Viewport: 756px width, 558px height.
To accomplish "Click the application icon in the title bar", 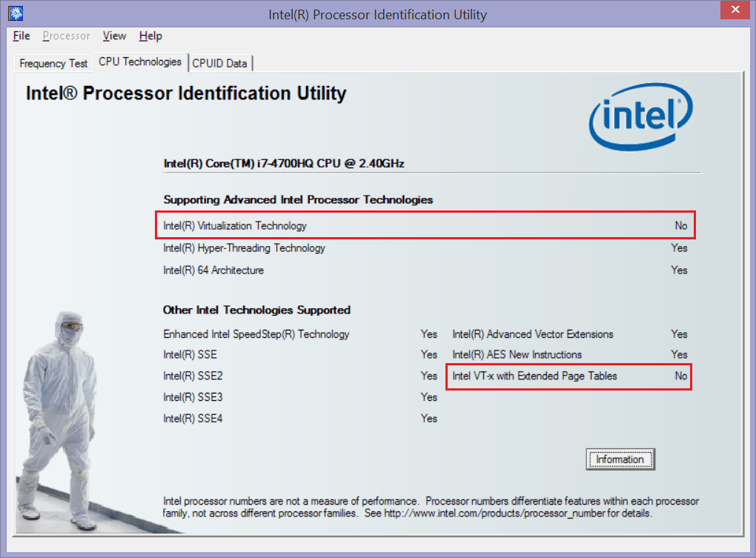I will pyautogui.click(x=15, y=13).
